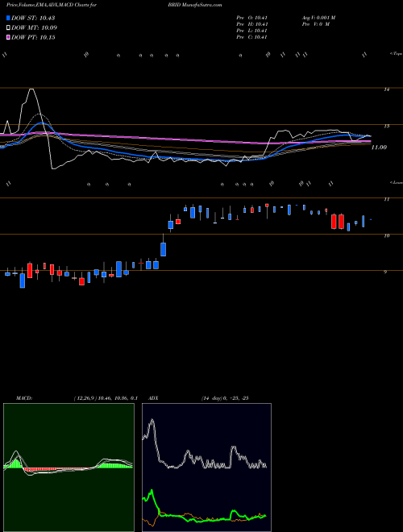
Task: Click the '<Lows' marker label
Action: coord(396,182)
